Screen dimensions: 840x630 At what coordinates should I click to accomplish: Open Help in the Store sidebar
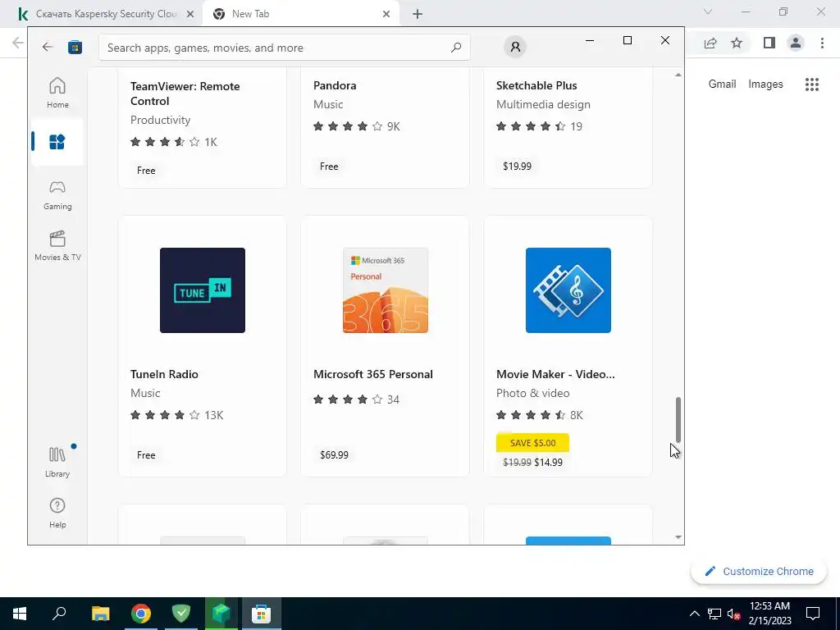57,513
